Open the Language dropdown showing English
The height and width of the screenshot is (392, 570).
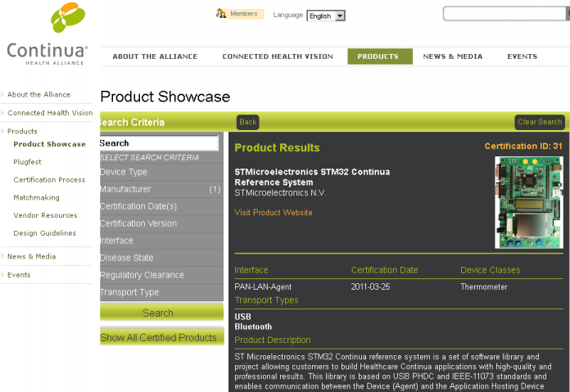326,16
